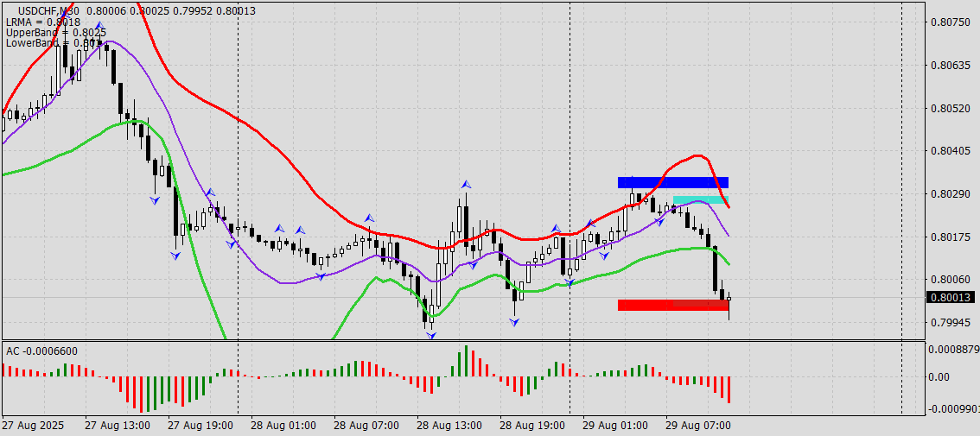Select the red rectangle zone near 0.80013
This screenshot has height=436, width=980.
tap(673, 305)
